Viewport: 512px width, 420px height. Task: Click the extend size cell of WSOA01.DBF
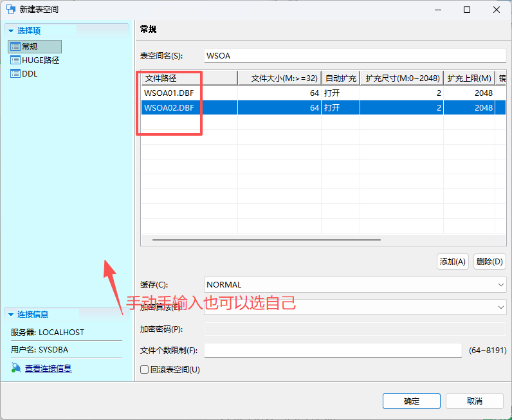[x=401, y=93]
